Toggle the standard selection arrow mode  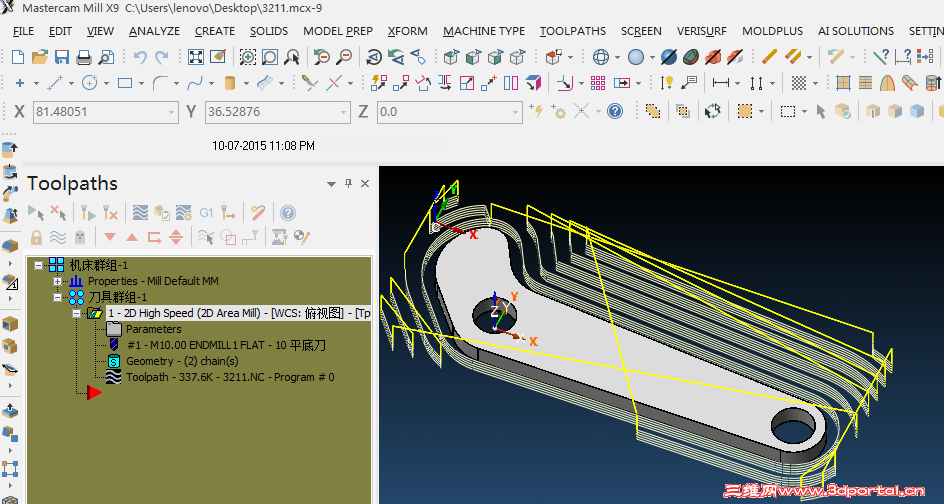pyautogui.click(x=821, y=111)
